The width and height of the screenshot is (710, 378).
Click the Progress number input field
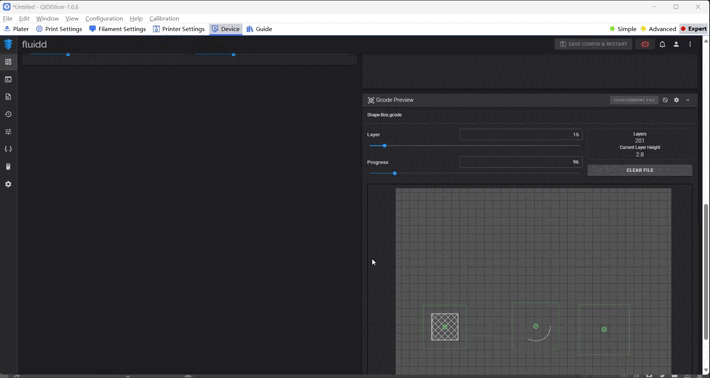point(520,162)
